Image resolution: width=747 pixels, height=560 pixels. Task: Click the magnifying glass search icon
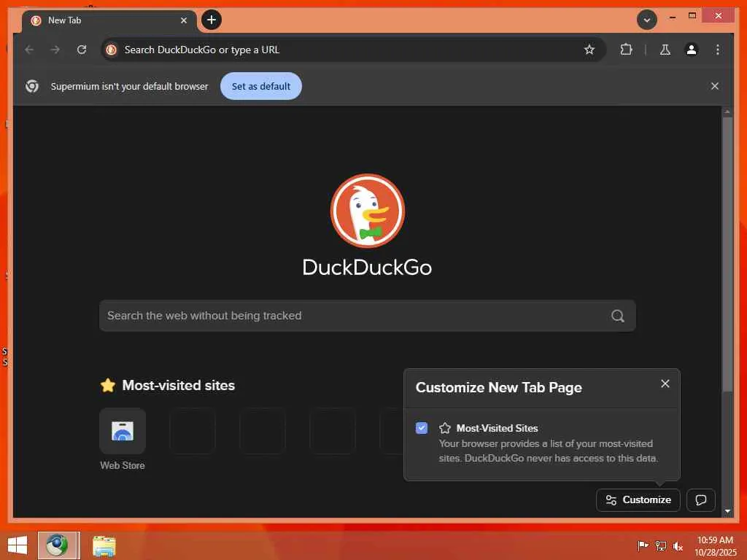pyautogui.click(x=617, y=316)
